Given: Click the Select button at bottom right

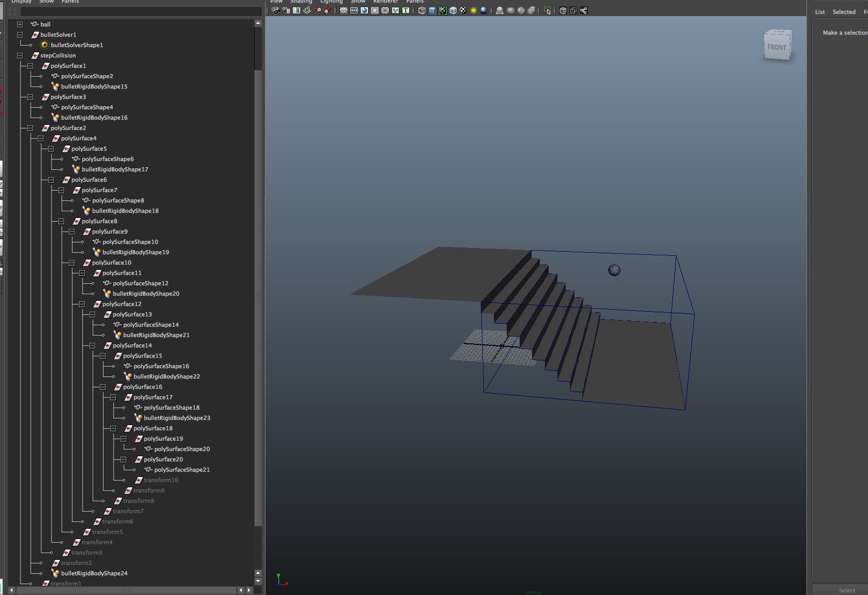Looking at the screenshot, I should (847, 590).
